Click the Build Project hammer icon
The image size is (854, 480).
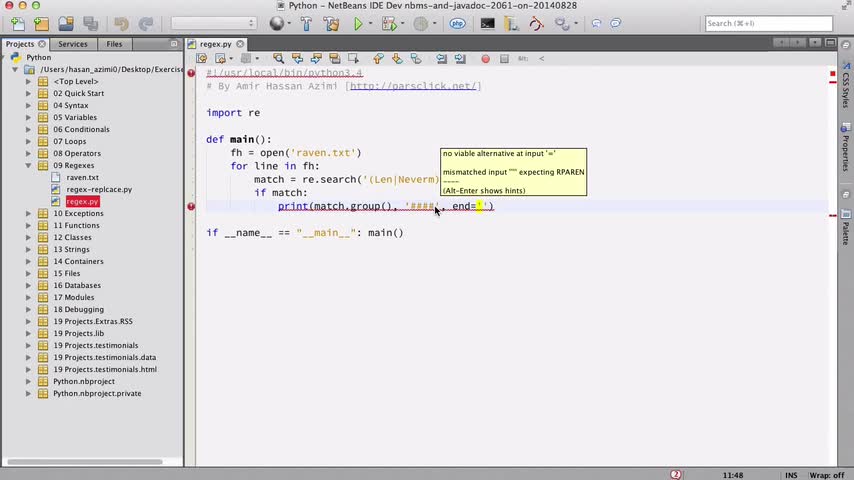(306, 23)
